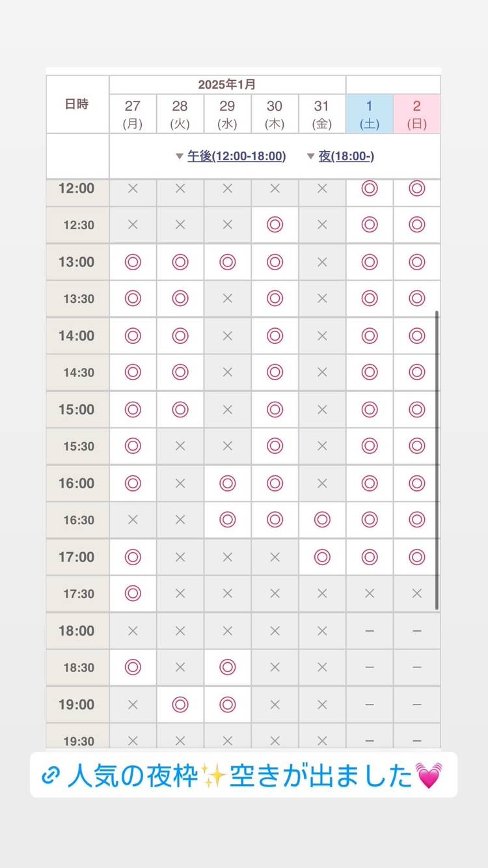Choose Sunday 2 at 17:00 availability
Viewport: 488px width, 868px height.
(417, 557)
